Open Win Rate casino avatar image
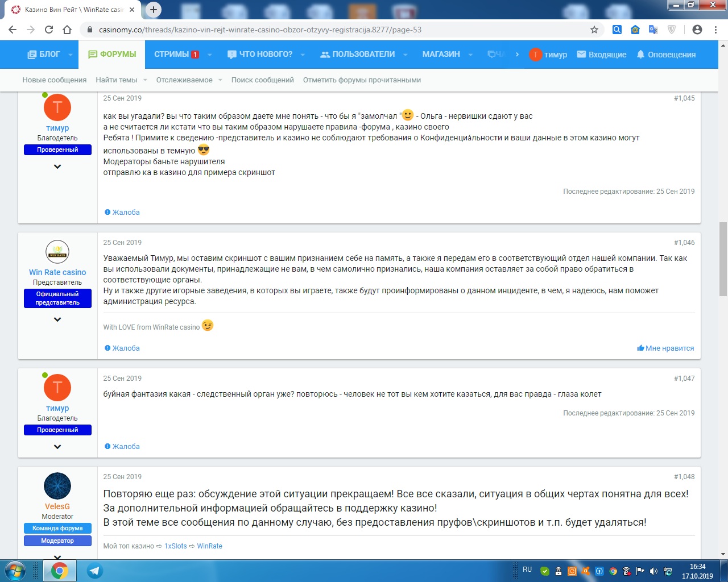728x582 pixels. 57,252
